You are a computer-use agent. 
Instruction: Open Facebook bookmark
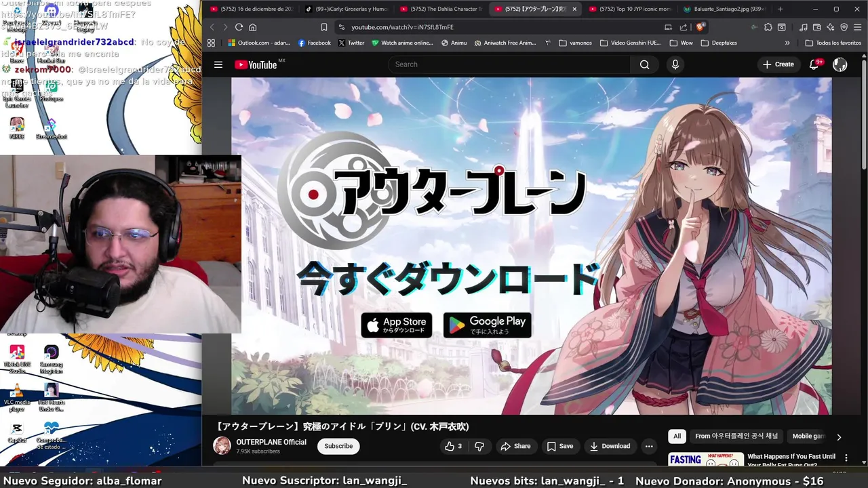click(x=315, y=43)
